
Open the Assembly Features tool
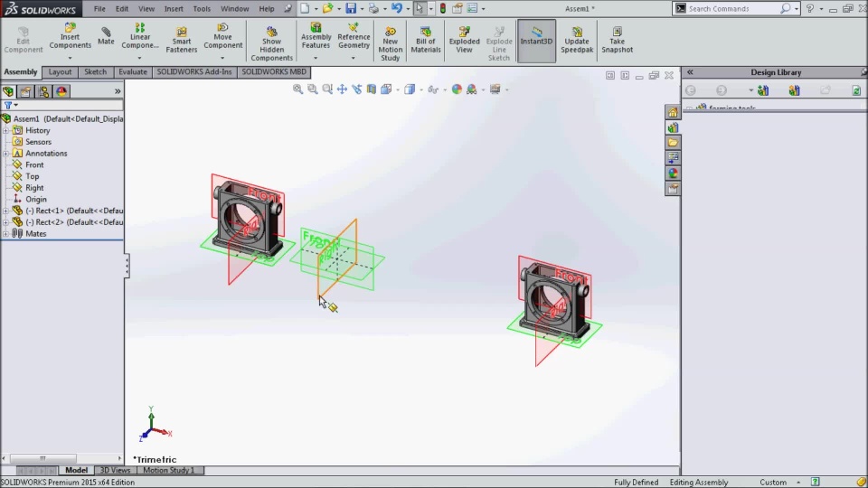pyautogui.click(x=316, y=36)
